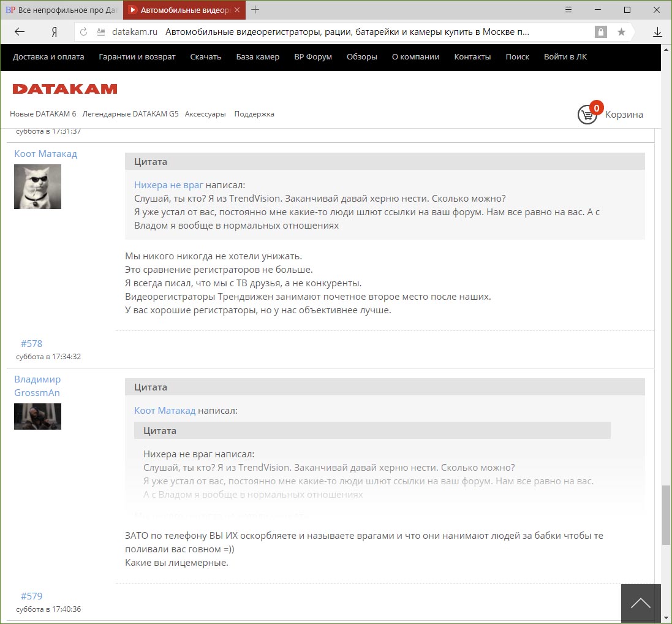Click the cat avatar of Коот Матакад
Image resolution: width=672 pixels, height=624 pixels.
click(x=37, y=186)
